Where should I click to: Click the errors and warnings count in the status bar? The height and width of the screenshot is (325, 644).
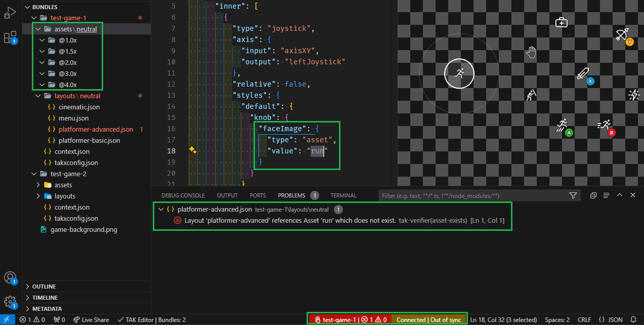(x=32, y=319)
